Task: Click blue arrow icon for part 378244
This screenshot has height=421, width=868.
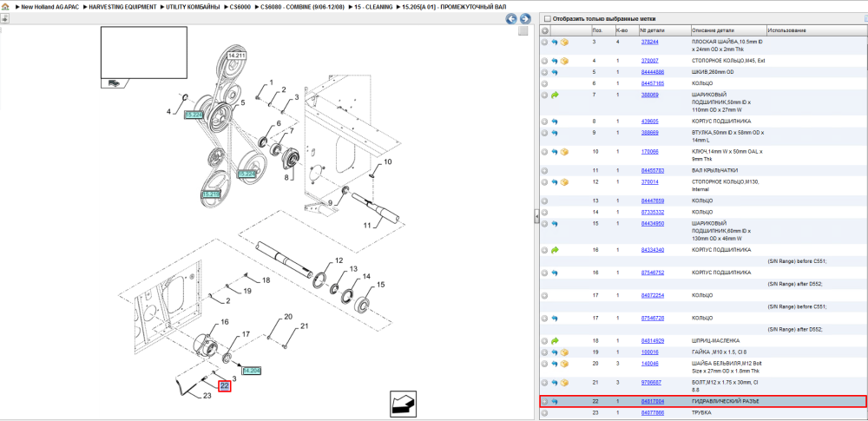Action: (x=555, y=42)
